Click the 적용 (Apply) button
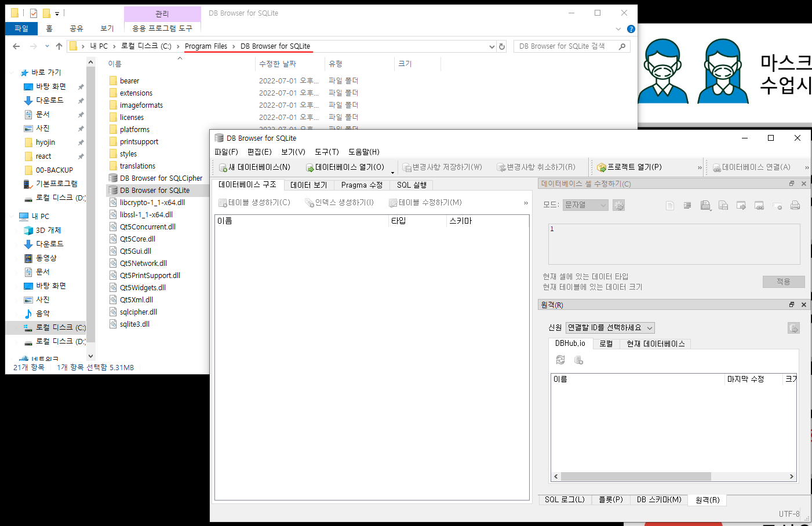The width and height of the screenshot is (812, 526). 784,282
